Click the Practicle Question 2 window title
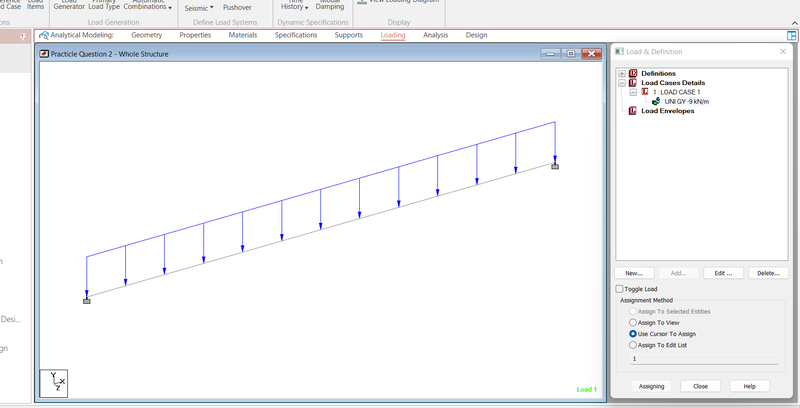 click(109, 54)
